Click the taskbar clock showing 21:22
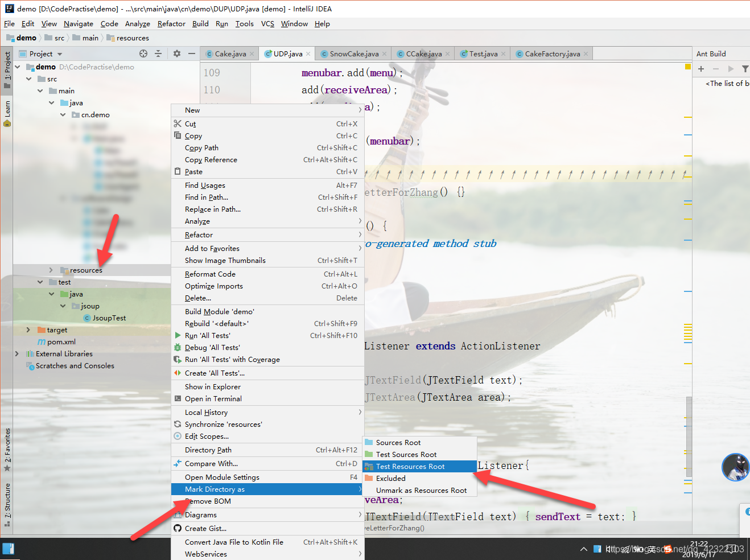 click(x=699, y=549)
